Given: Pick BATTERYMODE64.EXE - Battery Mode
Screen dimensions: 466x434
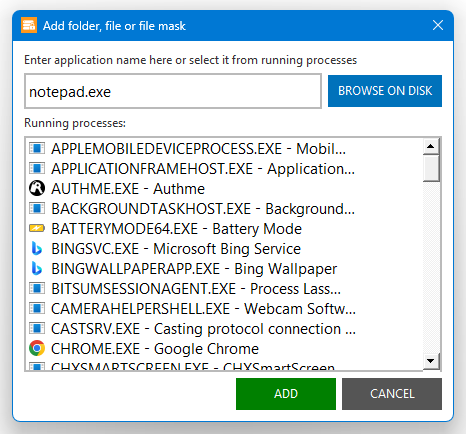Looking at the screenshot, I should click(x=224, y=228).
